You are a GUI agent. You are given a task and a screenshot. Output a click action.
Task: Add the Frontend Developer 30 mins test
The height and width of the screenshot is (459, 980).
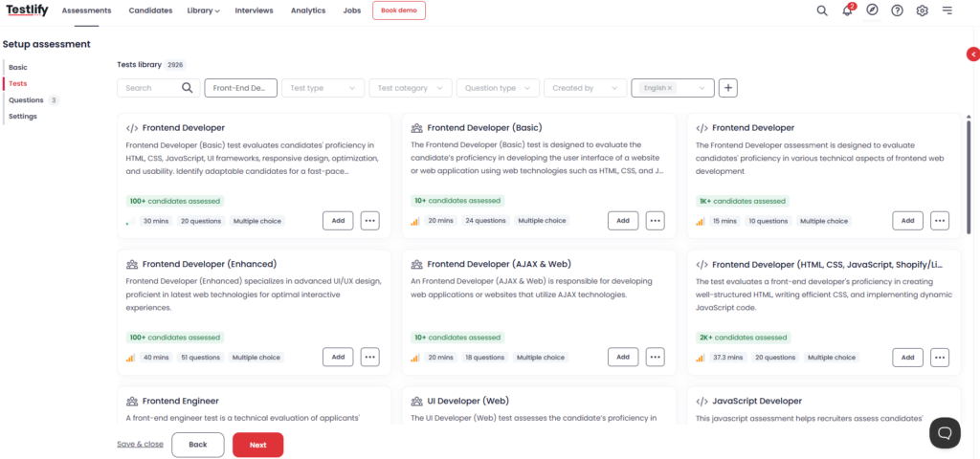coord(338,221)
